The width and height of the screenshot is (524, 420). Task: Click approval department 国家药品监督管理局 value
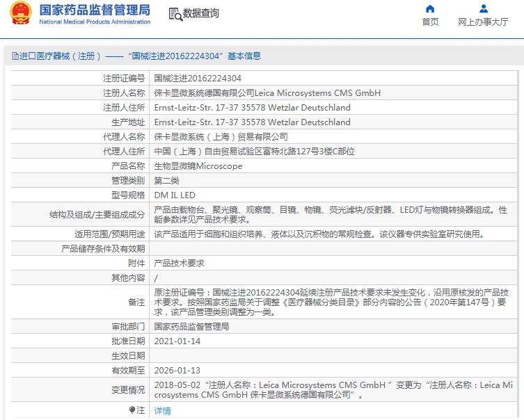click(x=191, y=327)
